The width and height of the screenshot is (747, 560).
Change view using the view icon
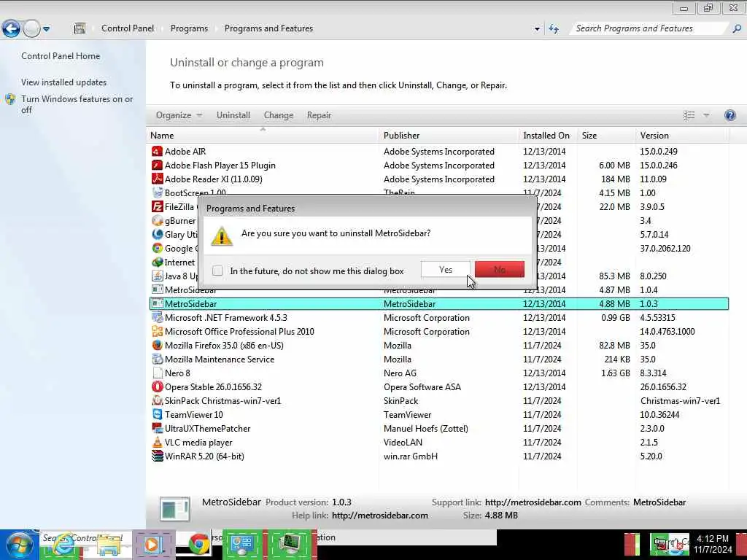tap(689, 115)
